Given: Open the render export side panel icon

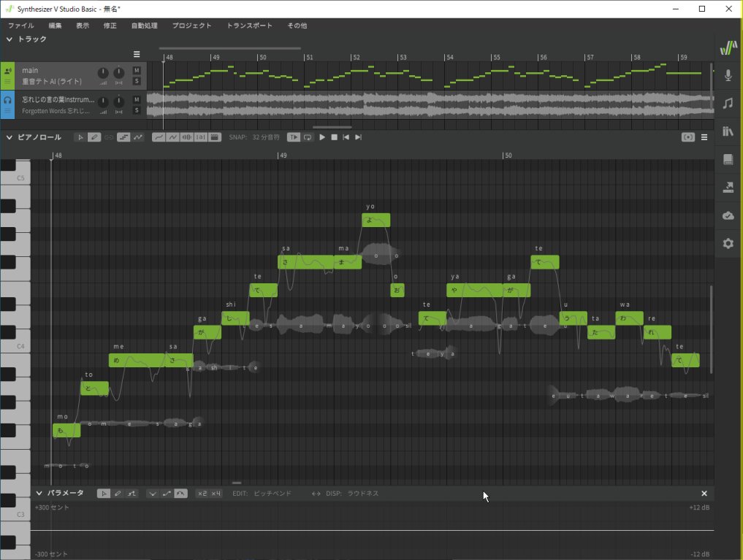Looking at the screenshot, I should (x=728, y=188).
